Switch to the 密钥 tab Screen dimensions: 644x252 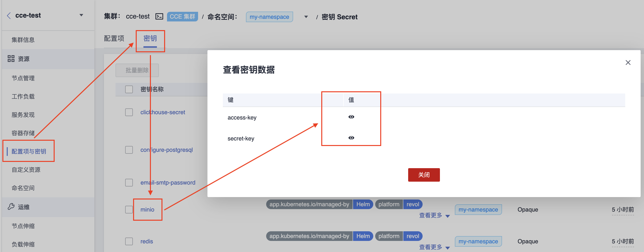click(x=150, y=38)
